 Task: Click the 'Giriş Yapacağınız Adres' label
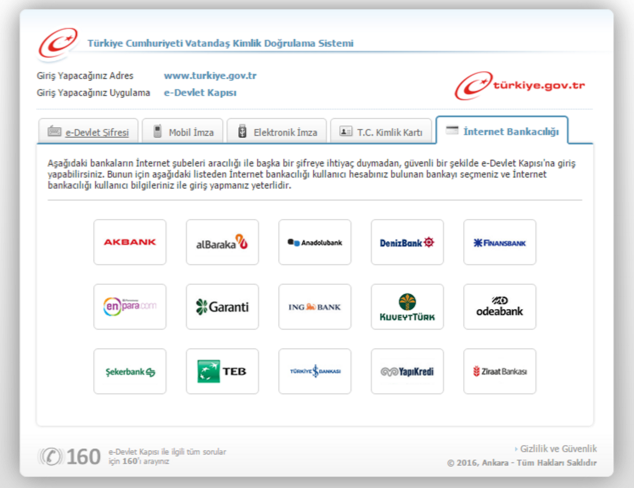(85, 76)
